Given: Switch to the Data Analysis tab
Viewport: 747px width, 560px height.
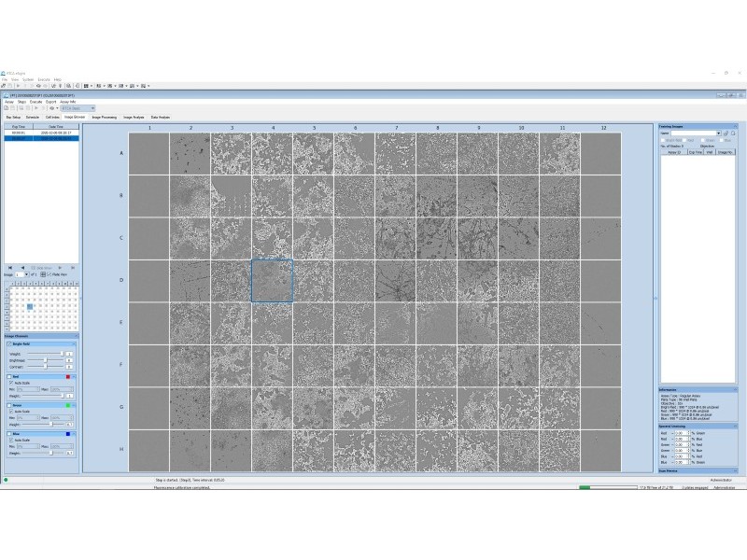Looking at the screenshot, I should point(161,118).
